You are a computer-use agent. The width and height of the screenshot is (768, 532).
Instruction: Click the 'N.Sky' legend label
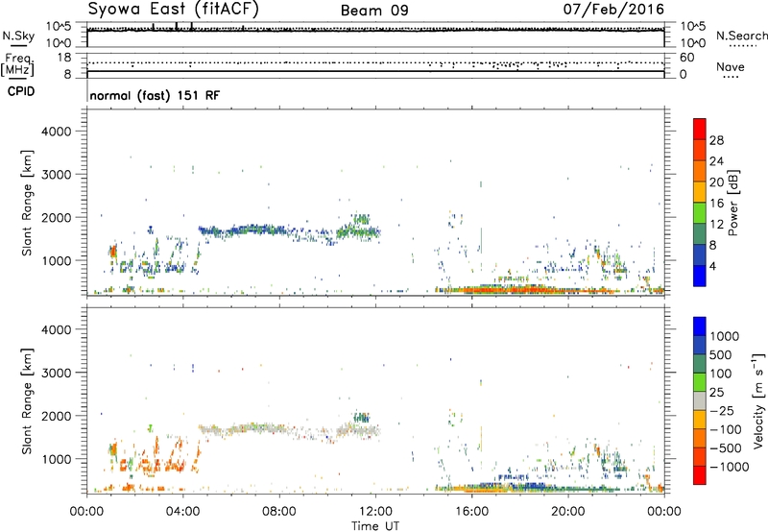point(18,36)
